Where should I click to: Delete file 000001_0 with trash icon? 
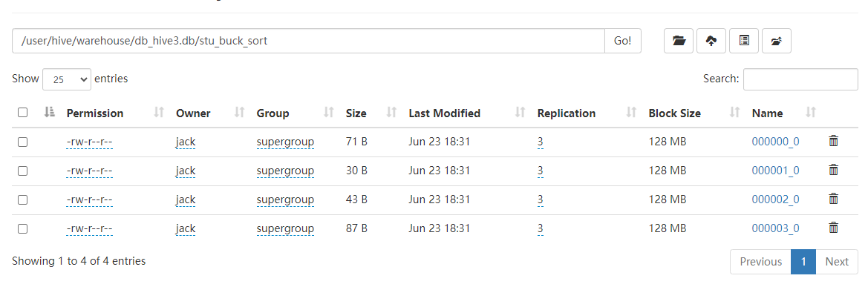(833, 170)
